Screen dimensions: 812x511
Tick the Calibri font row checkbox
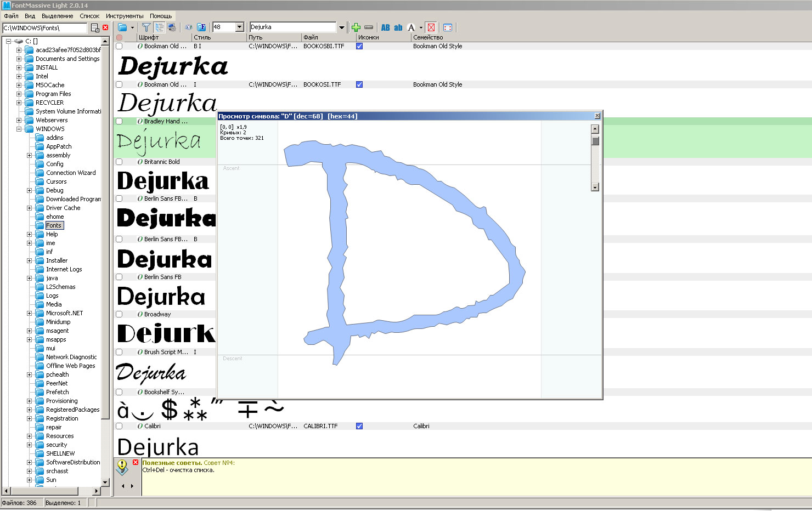point(119,426)
